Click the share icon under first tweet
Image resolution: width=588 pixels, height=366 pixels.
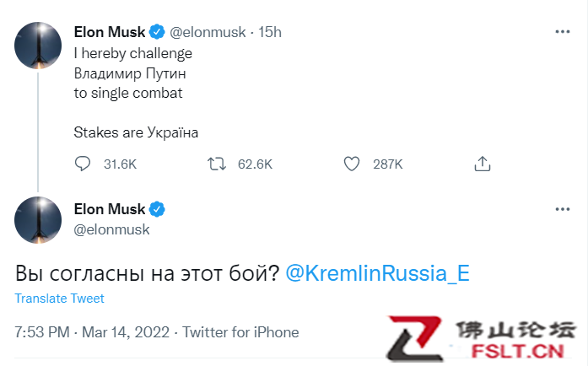click(x=483, y=164)
